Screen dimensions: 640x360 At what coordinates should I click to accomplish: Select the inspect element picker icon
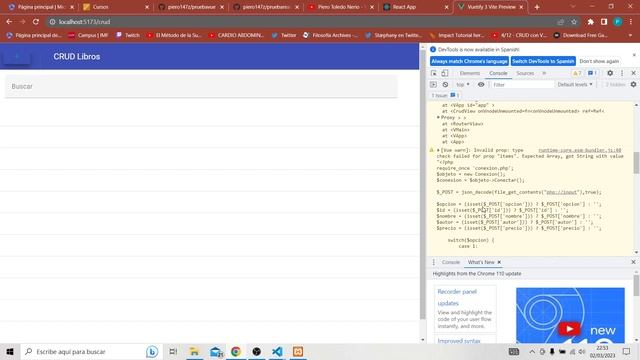434,73
